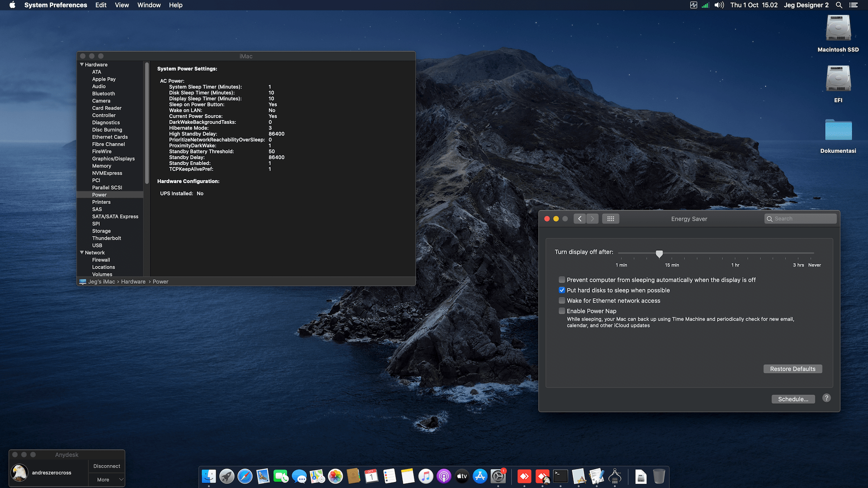Open the More dropdown in AnyDesk
868x488 pixels.
(x=106, y=479)
